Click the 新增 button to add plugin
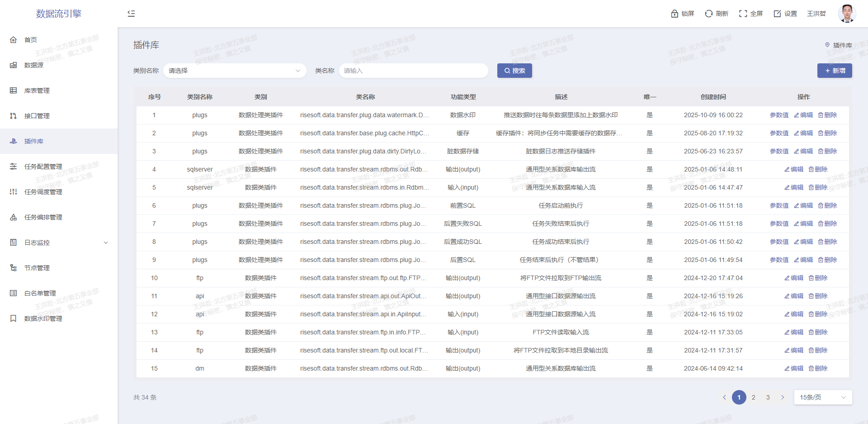 tap(835, 71)
